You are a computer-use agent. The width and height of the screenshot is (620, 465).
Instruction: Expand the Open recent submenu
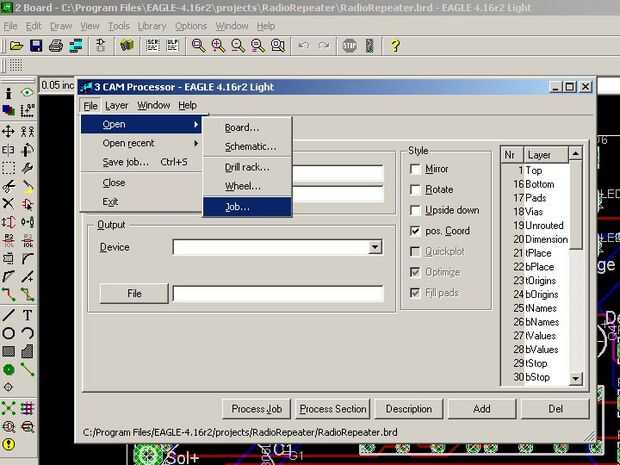(141, 143)
